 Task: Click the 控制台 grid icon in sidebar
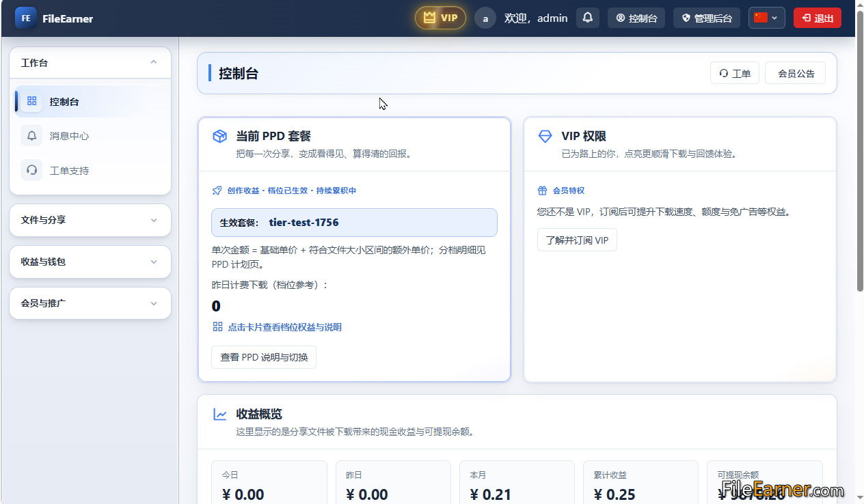(x=31, y=101)
